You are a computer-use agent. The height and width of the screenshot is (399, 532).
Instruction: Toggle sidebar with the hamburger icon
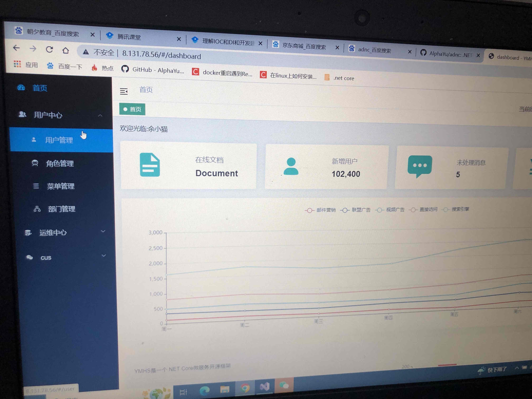124,91
